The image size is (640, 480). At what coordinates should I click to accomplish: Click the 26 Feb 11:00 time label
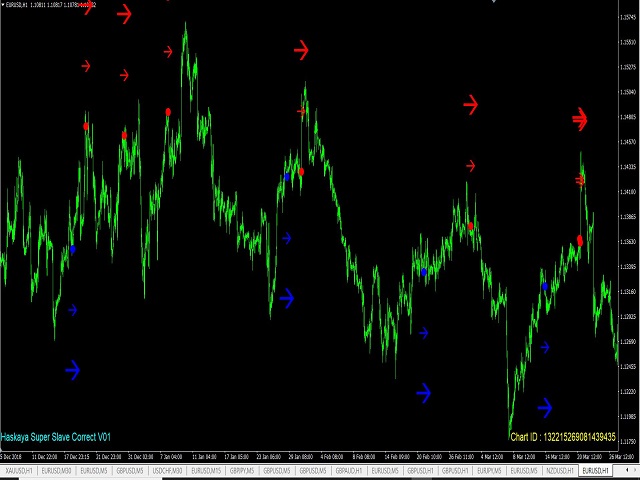[x=461, y=456]
